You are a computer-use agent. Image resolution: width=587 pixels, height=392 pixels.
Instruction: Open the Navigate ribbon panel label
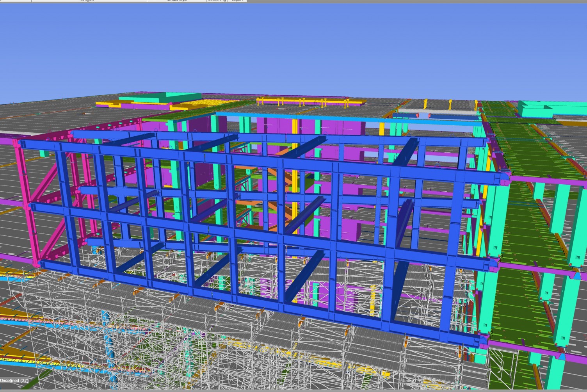pyautogui.click(x=87, y=1)
